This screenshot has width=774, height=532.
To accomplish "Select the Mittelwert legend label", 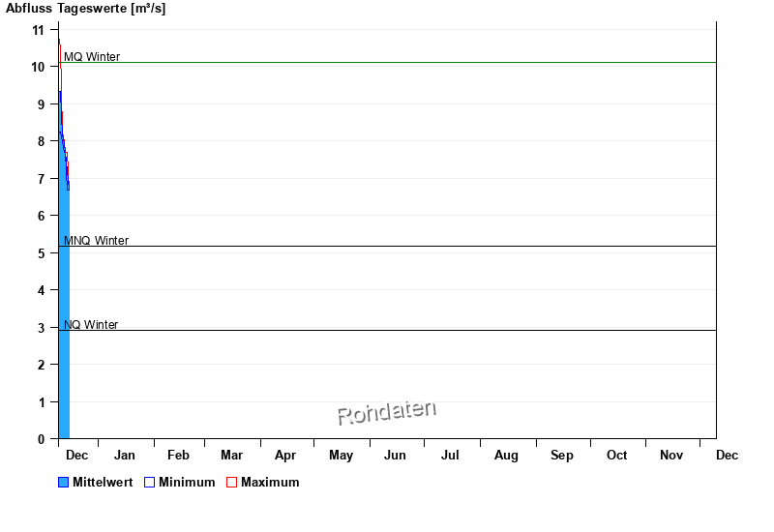I will point(103,483).
